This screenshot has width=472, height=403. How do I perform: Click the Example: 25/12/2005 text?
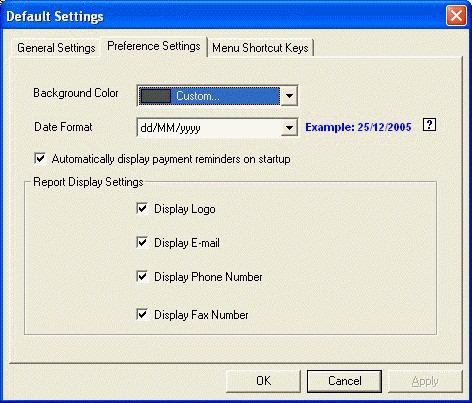358,127
